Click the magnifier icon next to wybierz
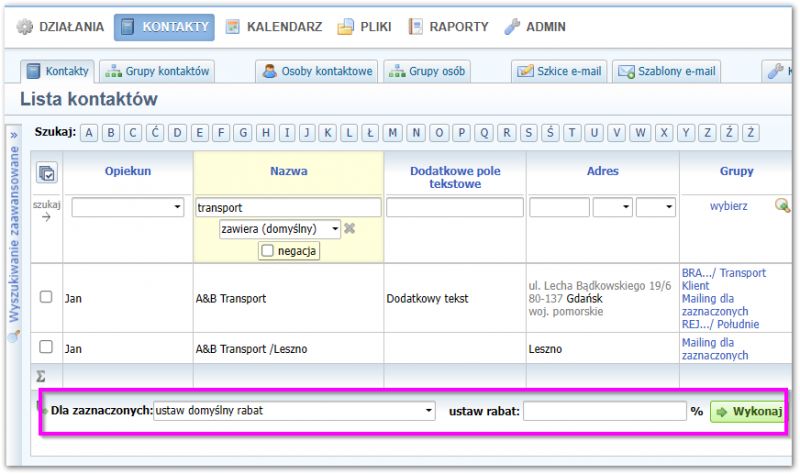 [783, 206]
